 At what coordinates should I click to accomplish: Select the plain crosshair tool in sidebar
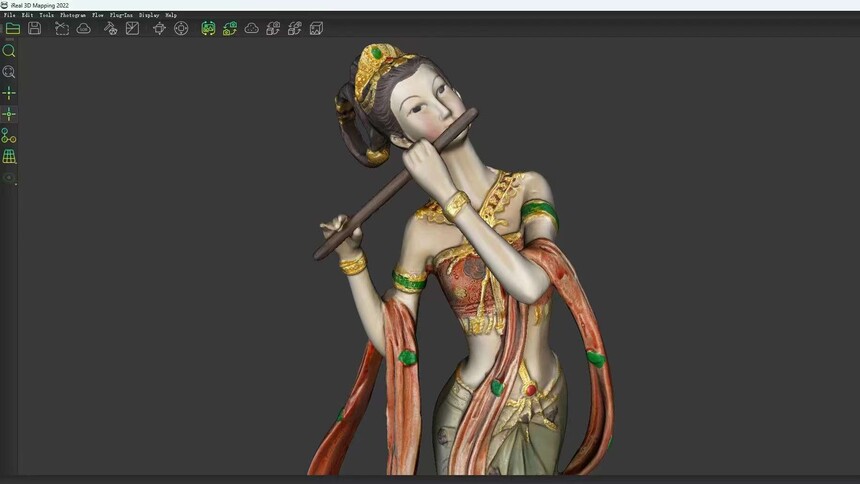pos(9,93)
